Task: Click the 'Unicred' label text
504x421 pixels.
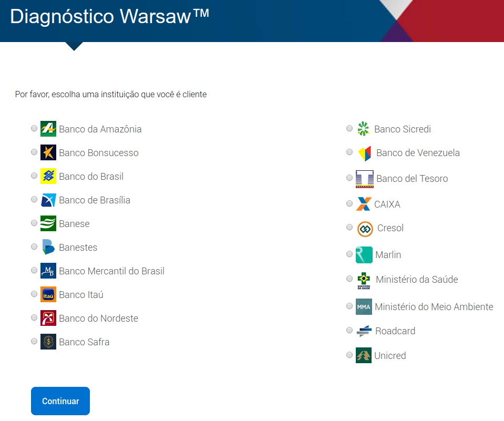Action: 390,356
